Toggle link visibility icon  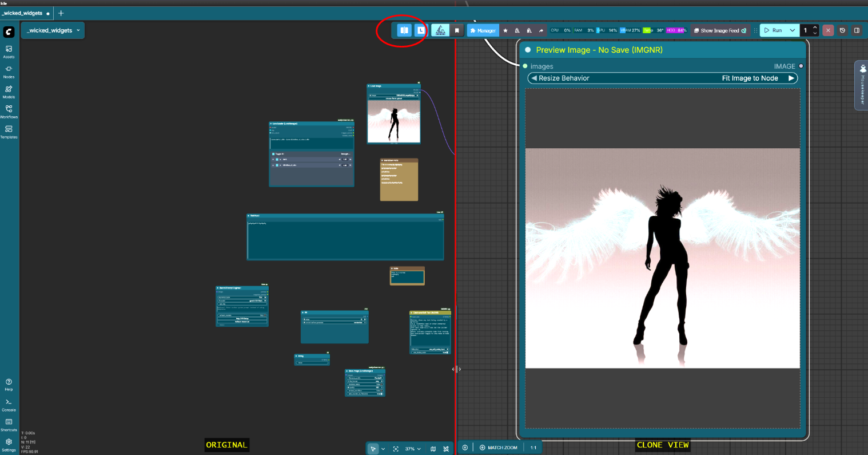point(446,449)
